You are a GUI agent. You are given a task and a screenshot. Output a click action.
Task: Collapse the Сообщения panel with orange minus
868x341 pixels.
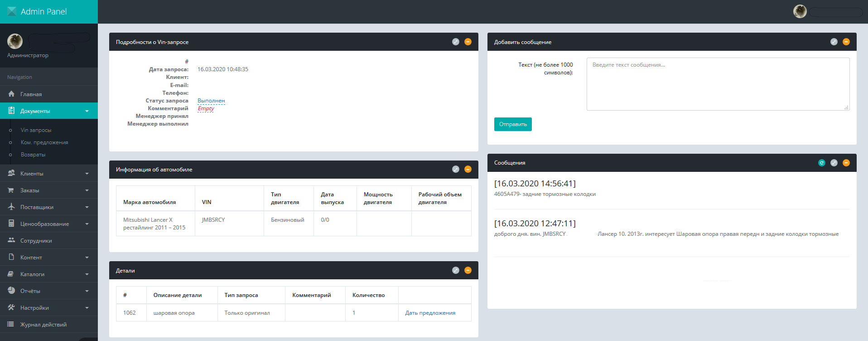tap(846, 163)
